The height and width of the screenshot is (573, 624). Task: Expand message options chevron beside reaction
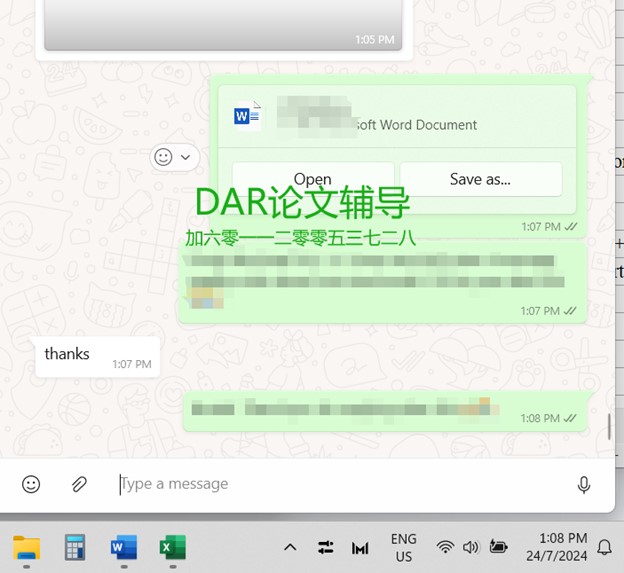point(185,157)
